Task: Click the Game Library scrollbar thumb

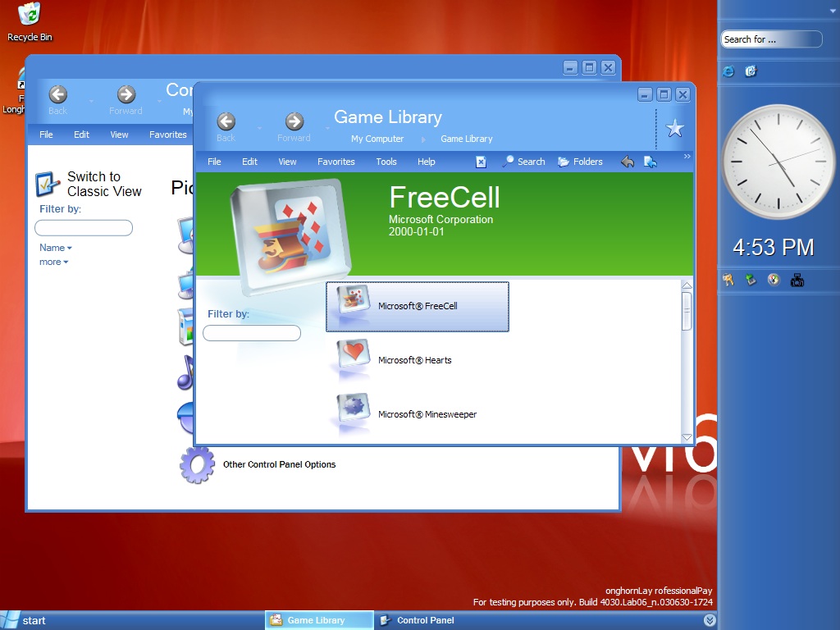Action: (687, 311)
